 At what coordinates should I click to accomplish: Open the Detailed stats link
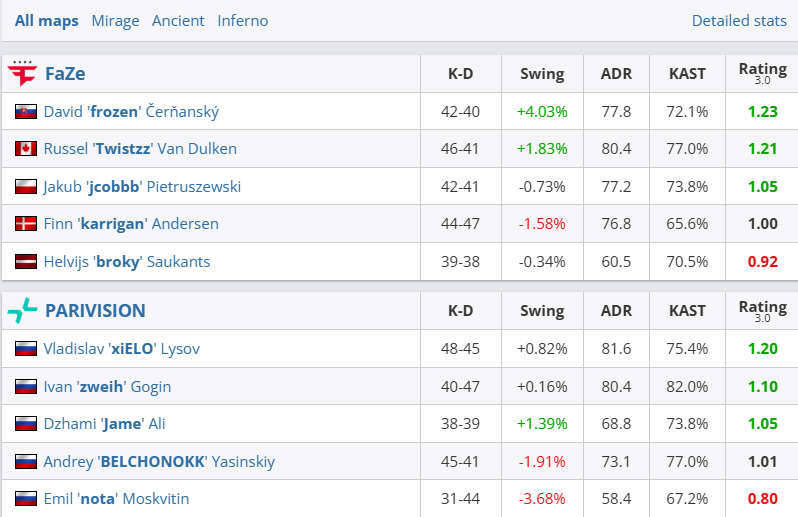[738, 20]
